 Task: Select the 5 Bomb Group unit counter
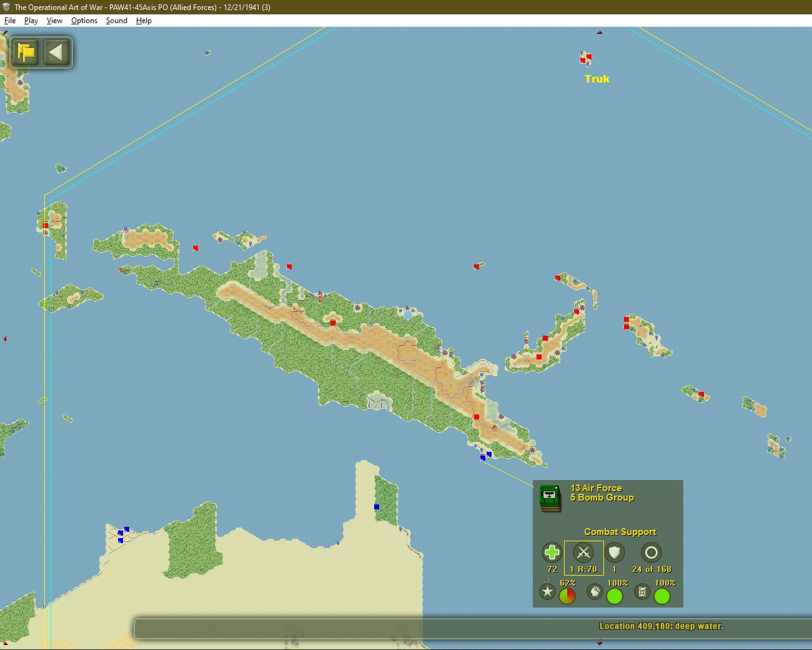(550, 497)
